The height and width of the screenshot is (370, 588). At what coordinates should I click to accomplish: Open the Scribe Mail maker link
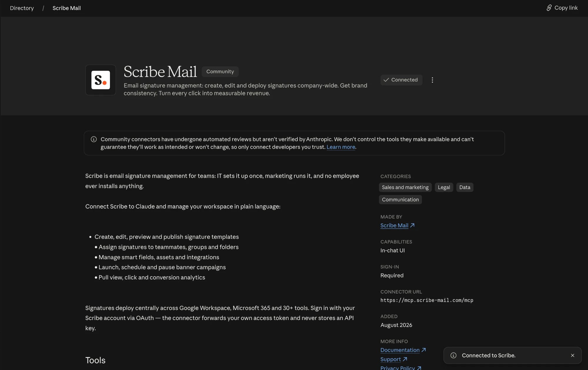394,225
